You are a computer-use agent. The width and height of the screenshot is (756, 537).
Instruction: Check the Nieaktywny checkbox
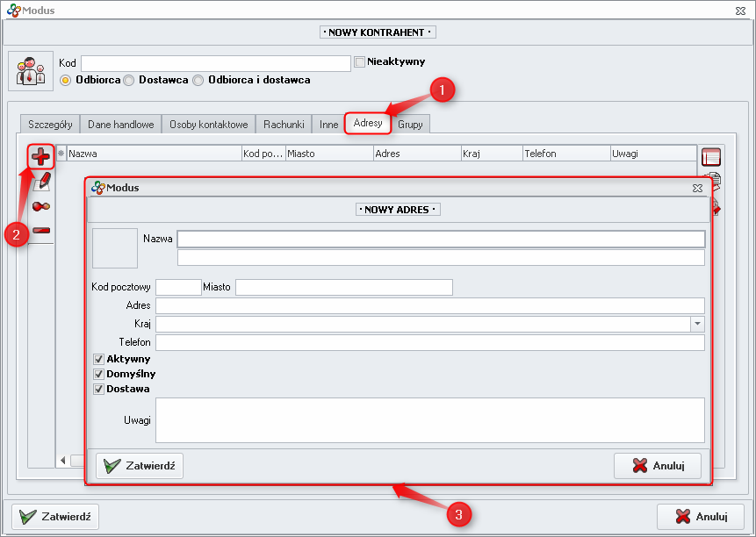(359, 62)
